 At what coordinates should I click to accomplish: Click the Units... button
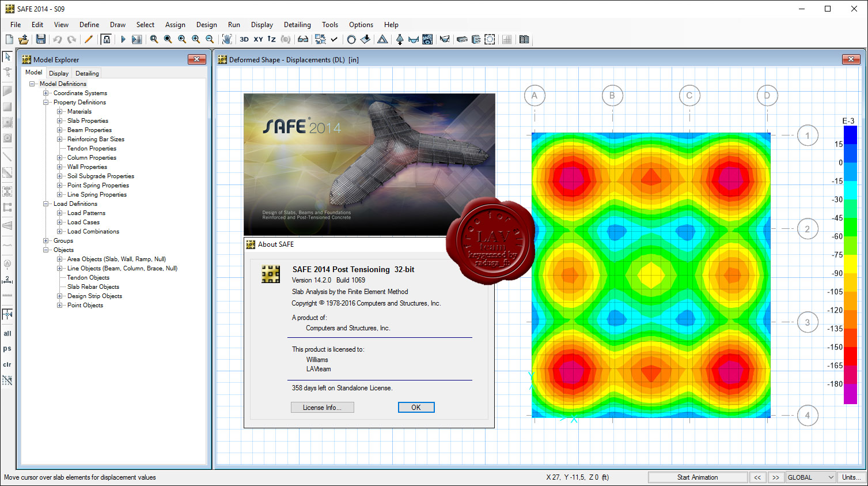pos(851,477)
